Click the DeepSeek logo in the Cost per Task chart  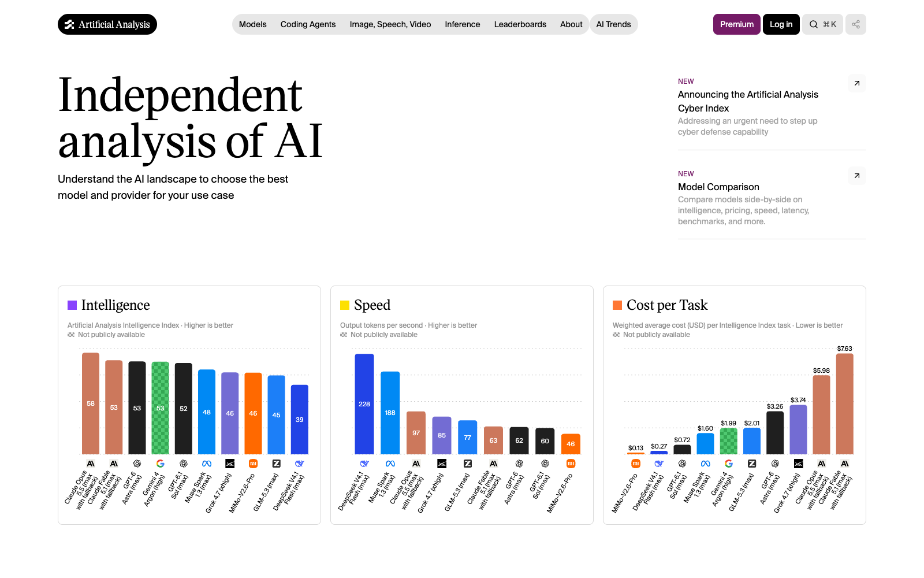tap(659, 464)
